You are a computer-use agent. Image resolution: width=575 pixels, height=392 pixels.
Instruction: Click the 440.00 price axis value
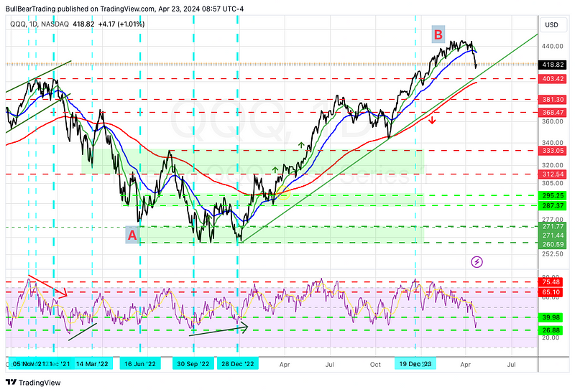[552, 46]
